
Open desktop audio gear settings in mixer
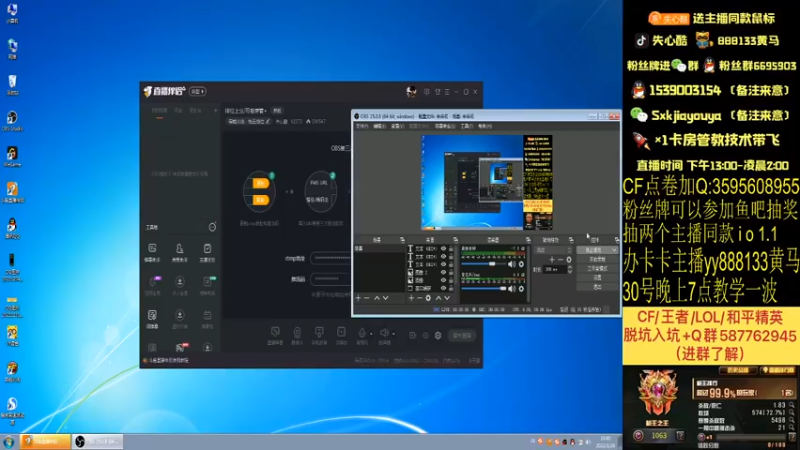(x=521, y=264)
